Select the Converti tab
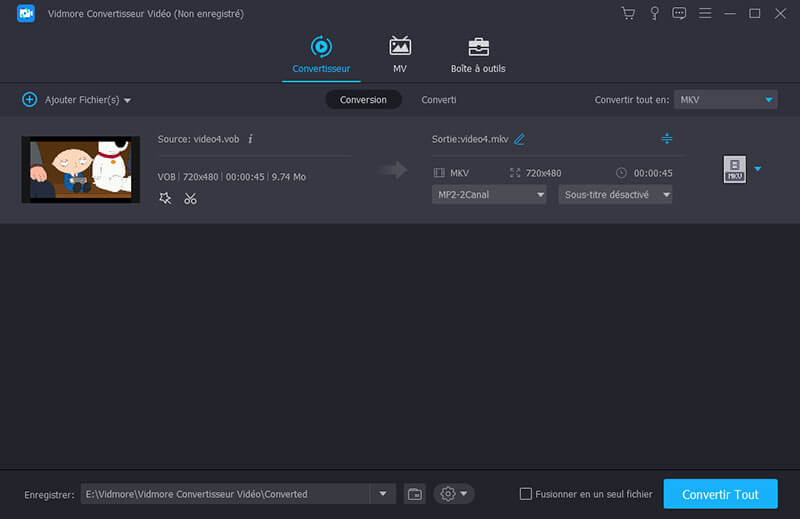 pyautogui.click(x=439, y=100)
